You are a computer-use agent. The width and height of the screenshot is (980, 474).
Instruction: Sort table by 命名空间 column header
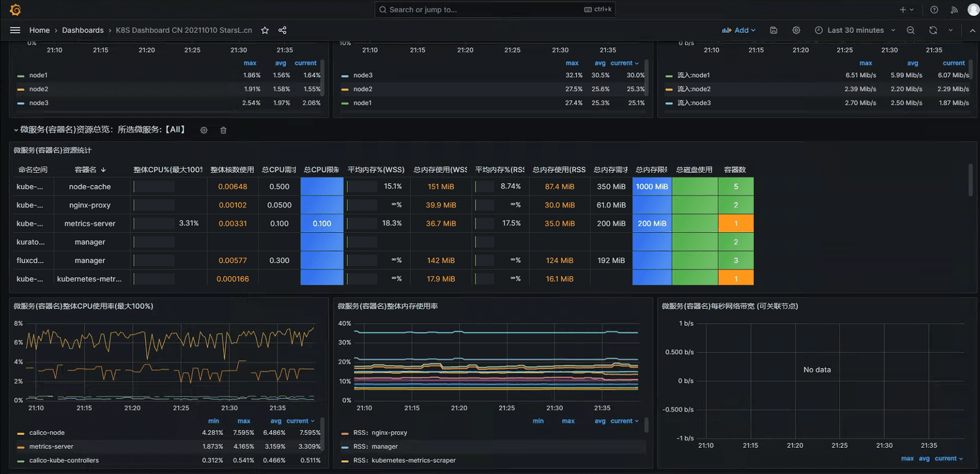tap(32, 170)
